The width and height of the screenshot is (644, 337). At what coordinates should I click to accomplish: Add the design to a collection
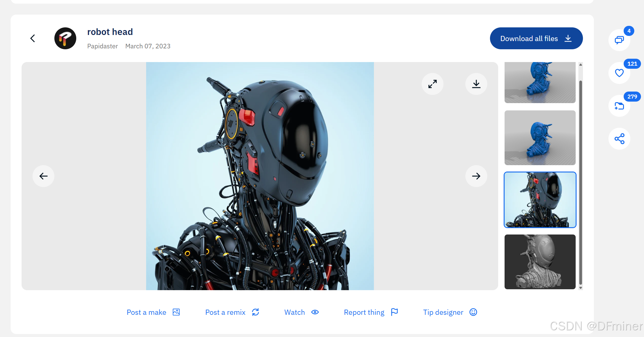click(x=619, y=106)
